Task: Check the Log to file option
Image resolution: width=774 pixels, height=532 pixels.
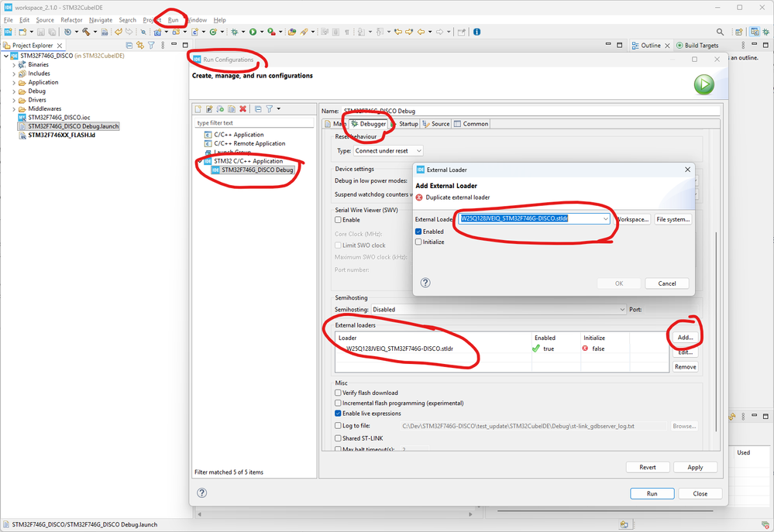Action: pos(338,425)
